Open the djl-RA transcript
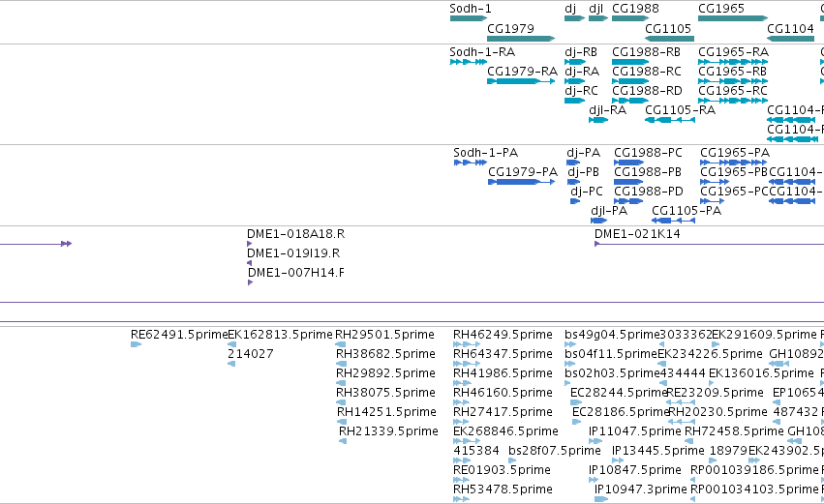 pyautogui.click(x=598, y=120)
